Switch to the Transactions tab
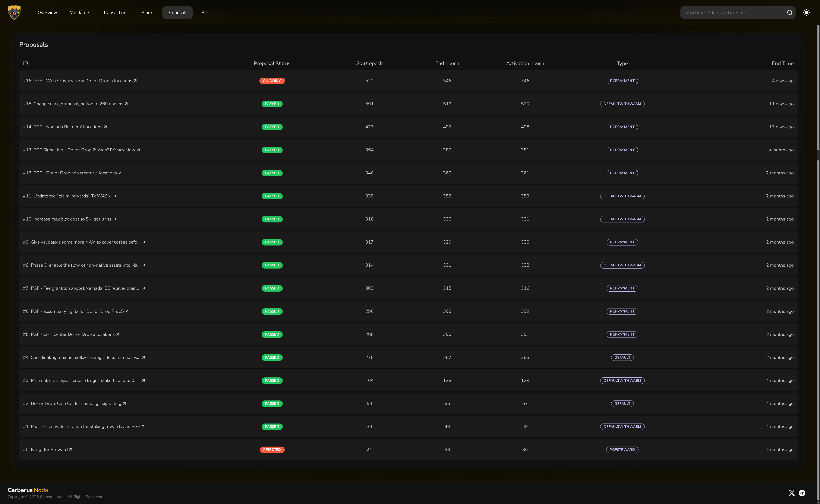Screen dimensions: 820x504 (x=116, y=13)
